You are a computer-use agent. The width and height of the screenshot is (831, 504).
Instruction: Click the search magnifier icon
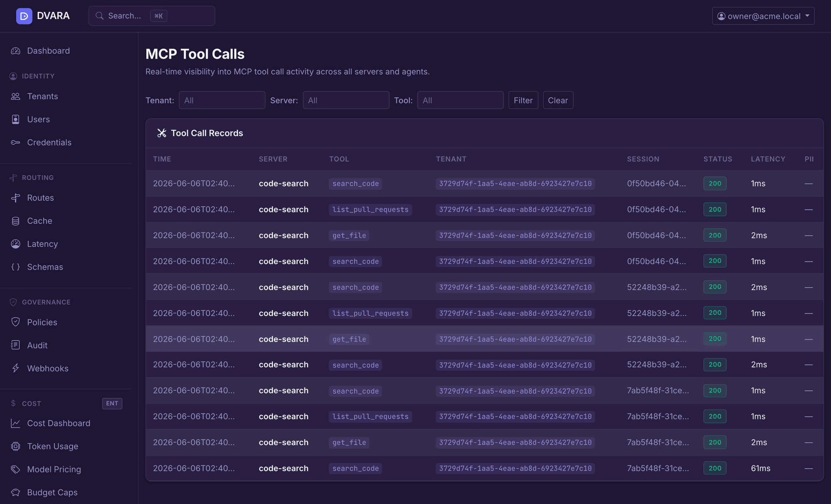click(x=100, y=16)
